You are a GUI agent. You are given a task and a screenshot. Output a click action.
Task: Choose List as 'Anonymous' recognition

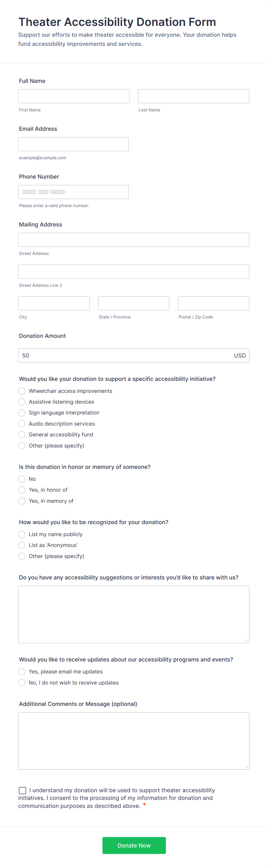point(22,545)
